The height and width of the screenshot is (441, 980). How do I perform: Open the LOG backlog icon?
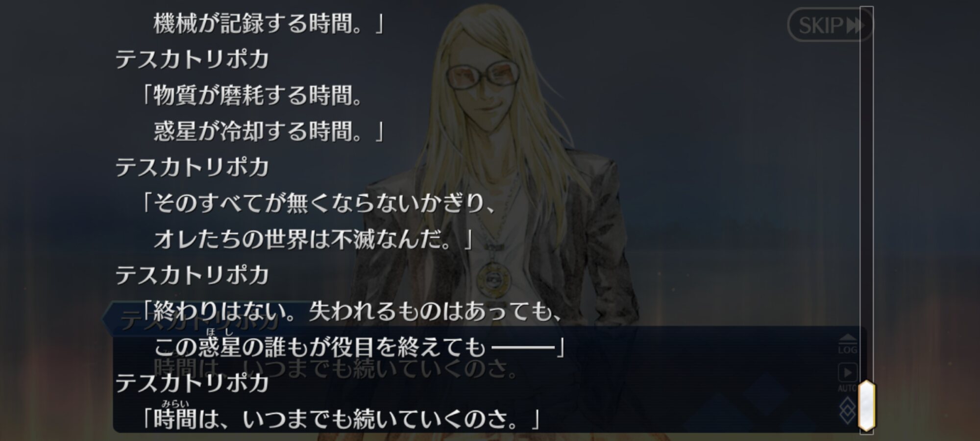[848, 344]
